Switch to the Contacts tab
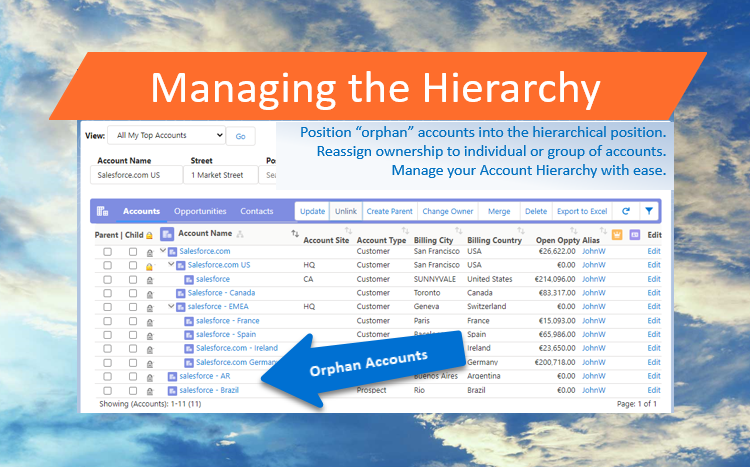The width and height of the screenshot is (750, 467). point(257,211)
